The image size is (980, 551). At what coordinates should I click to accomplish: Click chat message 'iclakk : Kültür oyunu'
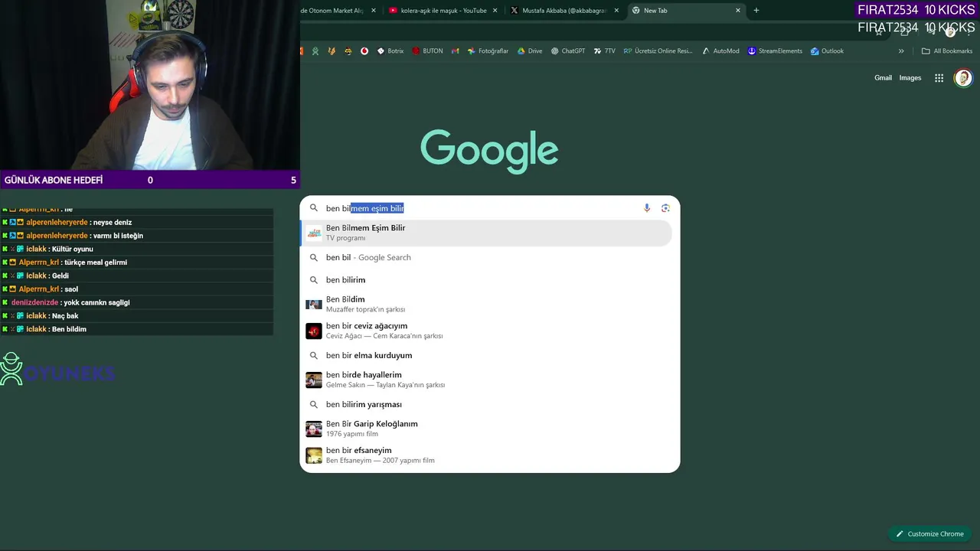[136, 249]
